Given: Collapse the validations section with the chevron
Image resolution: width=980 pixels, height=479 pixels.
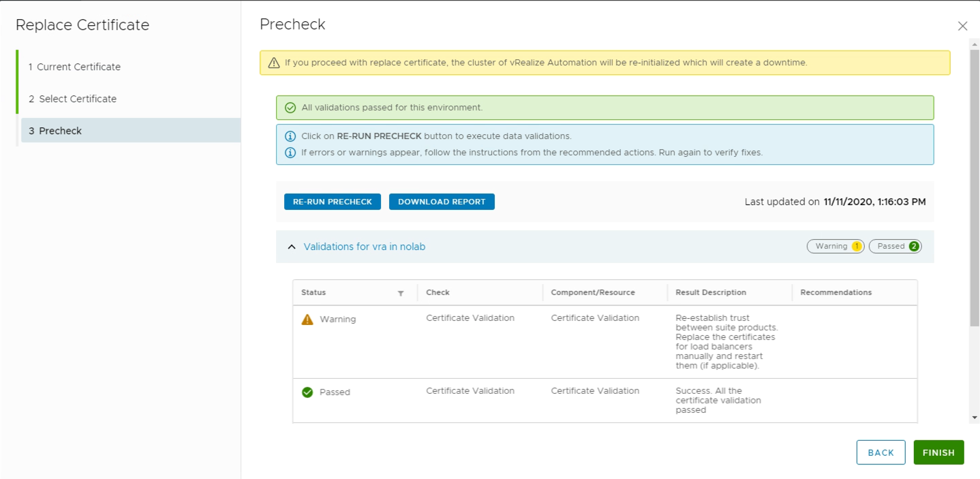Looking at the screenshot, I should pos(292,247).
